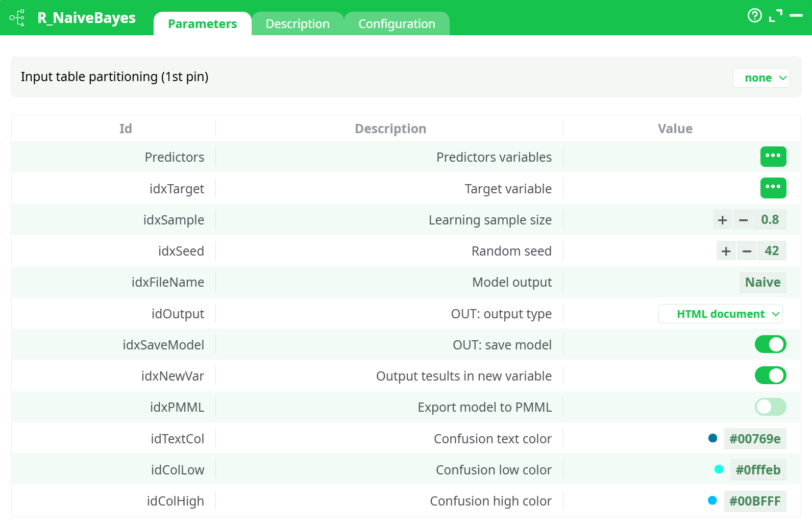Click the Confusion text color swatch
Screen dimensions: 812x528
[713, 438]
